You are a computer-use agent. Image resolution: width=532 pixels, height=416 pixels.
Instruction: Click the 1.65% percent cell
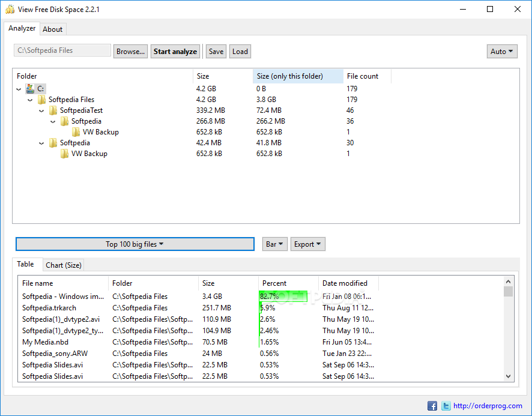pyautogui.click(x=269, y=342)
